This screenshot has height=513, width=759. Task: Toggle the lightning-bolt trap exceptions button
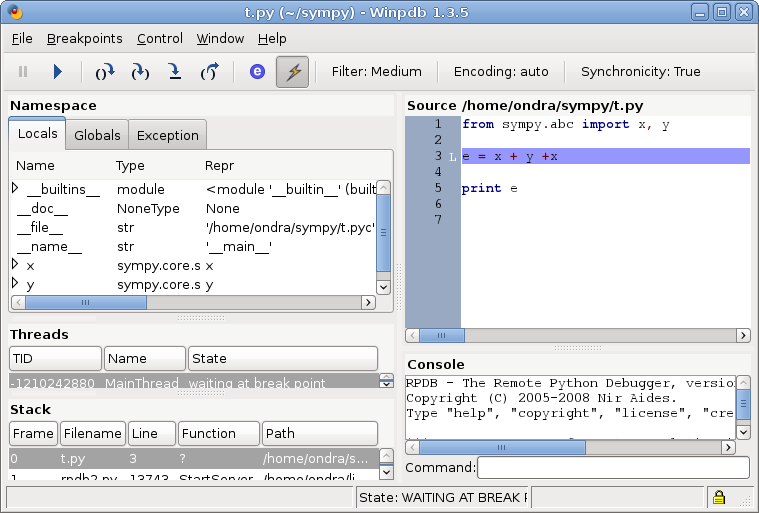292,72
